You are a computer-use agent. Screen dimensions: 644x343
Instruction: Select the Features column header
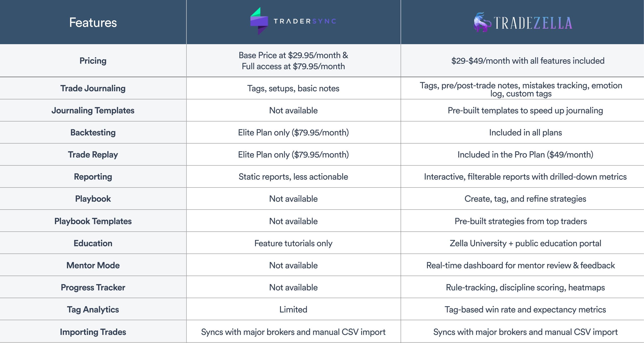pyautogui.click(x=93, y=23)
